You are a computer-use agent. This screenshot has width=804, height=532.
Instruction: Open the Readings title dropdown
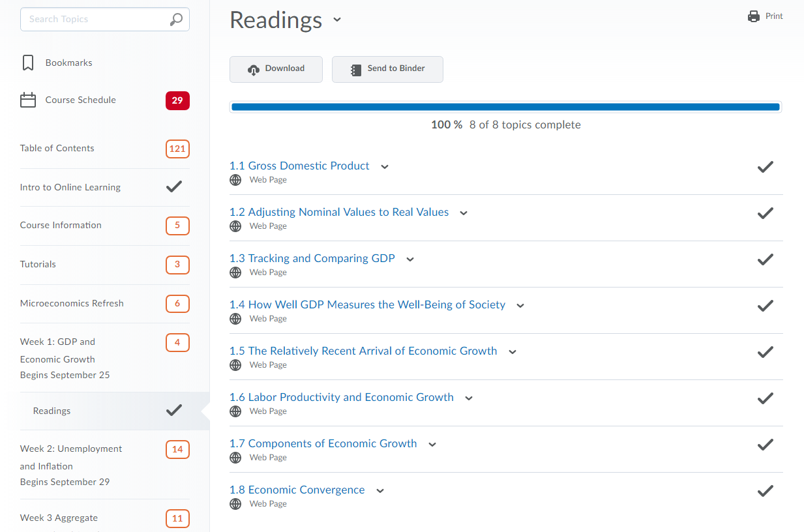[x=337, y=20]
